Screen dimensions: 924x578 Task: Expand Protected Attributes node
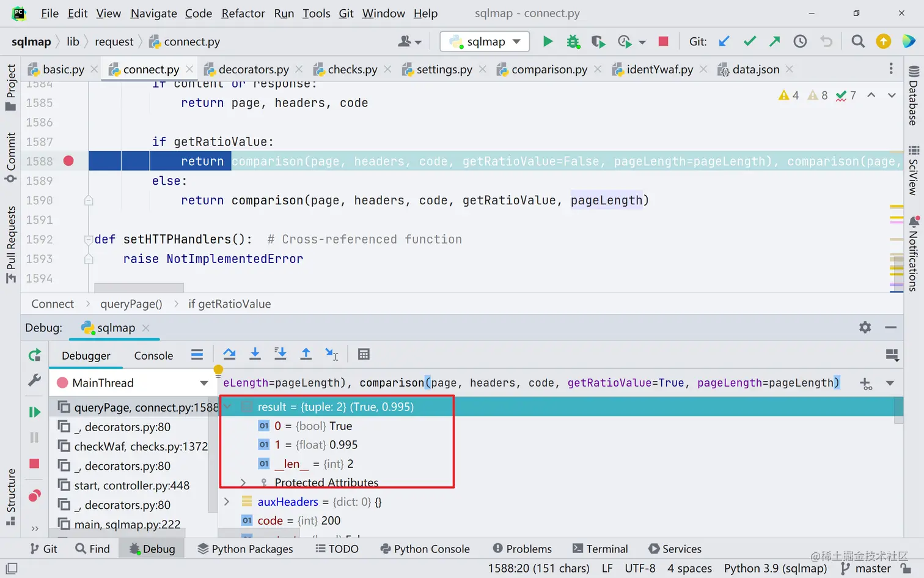point(243,483)
